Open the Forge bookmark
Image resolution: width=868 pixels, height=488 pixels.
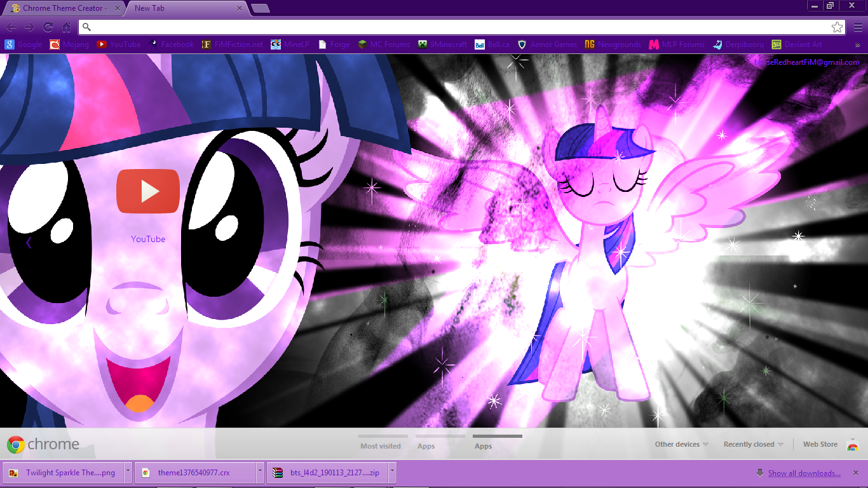334,44
